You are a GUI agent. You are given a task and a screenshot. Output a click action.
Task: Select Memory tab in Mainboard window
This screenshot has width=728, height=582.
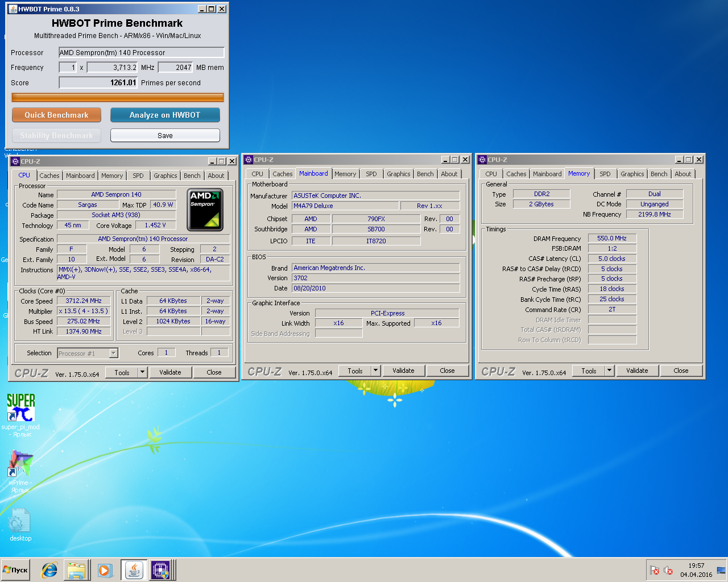tap(345, 174)
